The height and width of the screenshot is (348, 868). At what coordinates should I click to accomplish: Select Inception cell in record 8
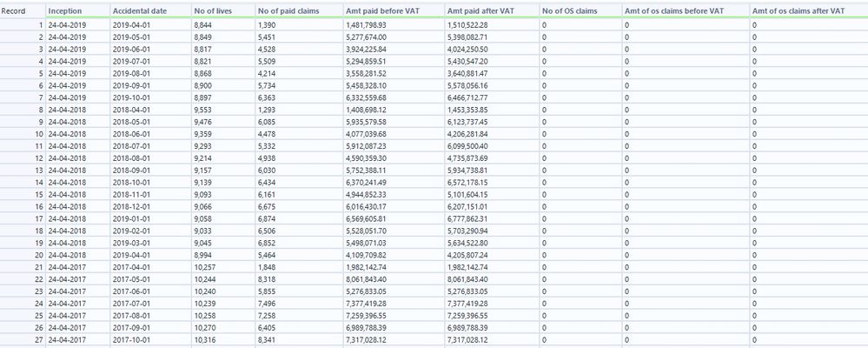tap(67, 110)
